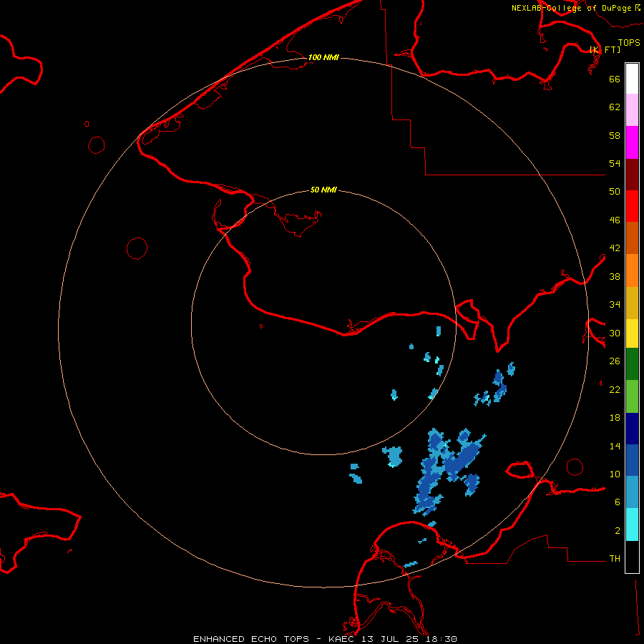Click the black TH swatch at scale bottom

[x=632, y=557]
